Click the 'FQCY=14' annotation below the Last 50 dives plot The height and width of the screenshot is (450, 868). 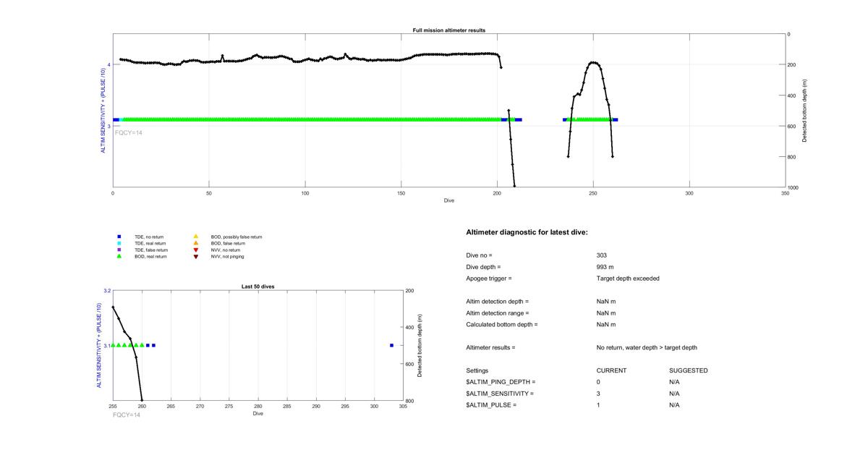(x=127, y=415)
